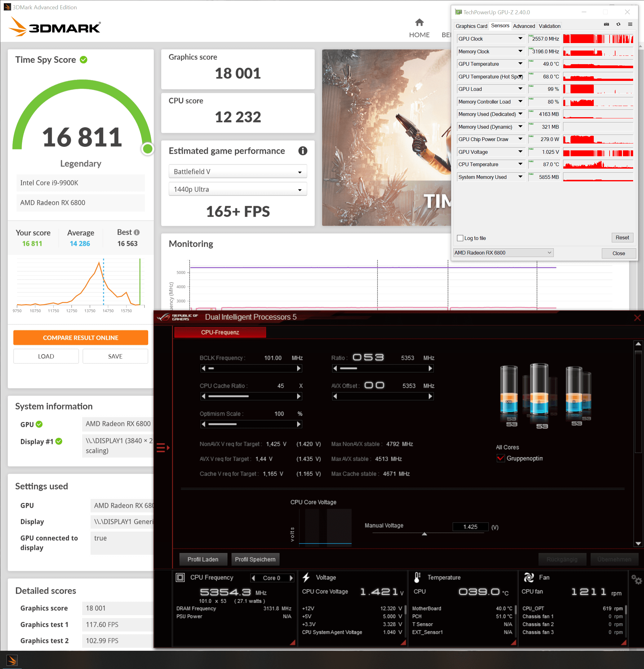This screenshot has height=669, width=644.
Task: Click the GPU-Z refresh icon
Action: tap(618, 24)
